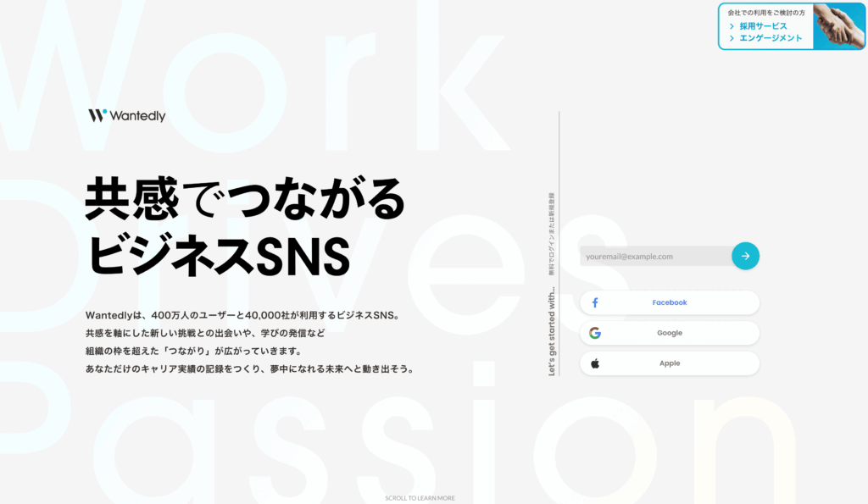Image resolution: width=868 pixels, height=504 pixels.
Task: Click the Facebook f icon
Action: pyautogui.click(x=595, y=302)
